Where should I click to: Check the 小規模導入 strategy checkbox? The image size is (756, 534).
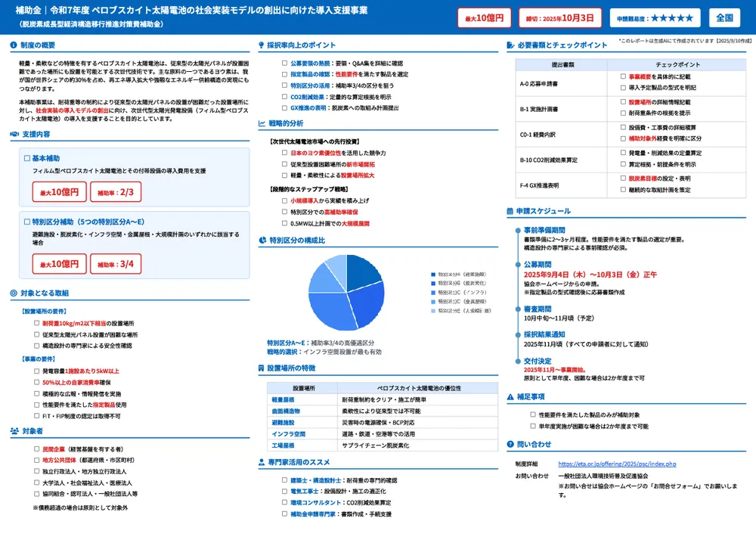click(284, 200)
